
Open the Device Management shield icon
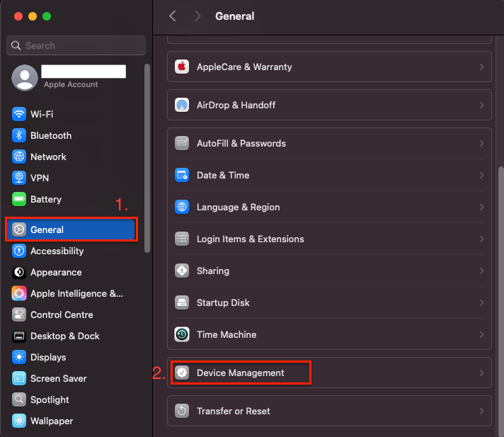click(182, 373)
